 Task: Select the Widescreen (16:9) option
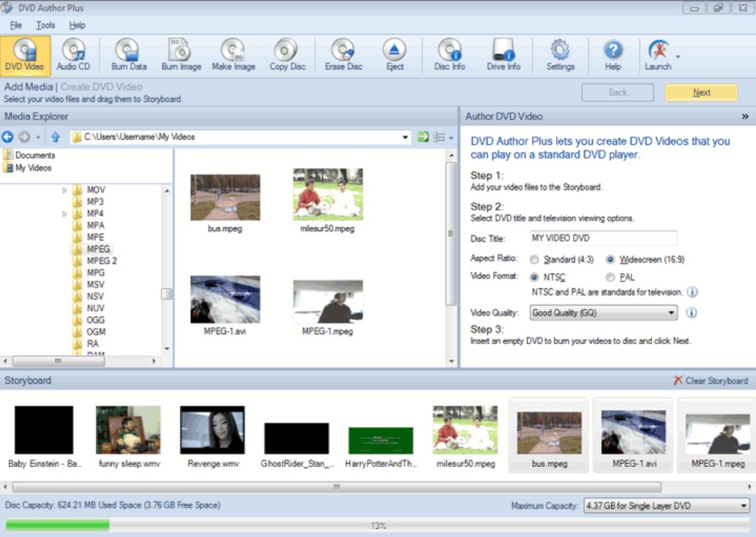[610, 259]
